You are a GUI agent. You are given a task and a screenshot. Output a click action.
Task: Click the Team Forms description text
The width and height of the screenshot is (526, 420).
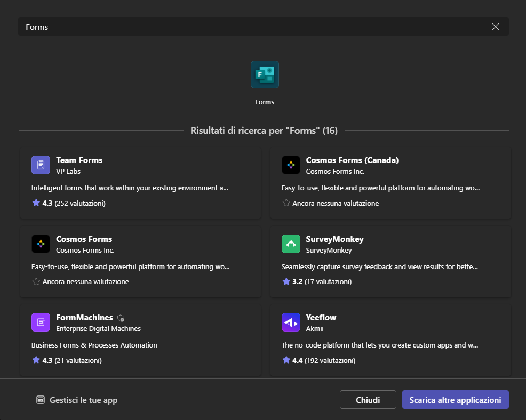tap(130, 188)
